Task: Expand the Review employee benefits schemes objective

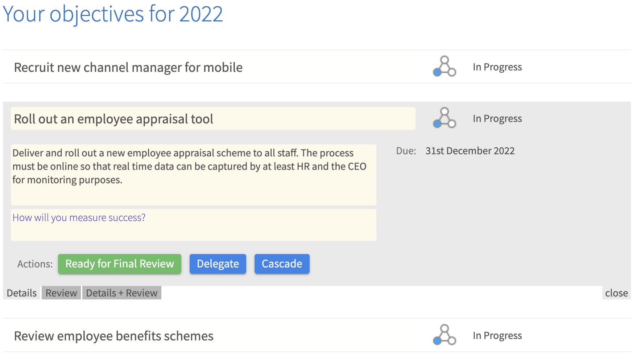Action: pyautogui.click(x=113, y=336)
